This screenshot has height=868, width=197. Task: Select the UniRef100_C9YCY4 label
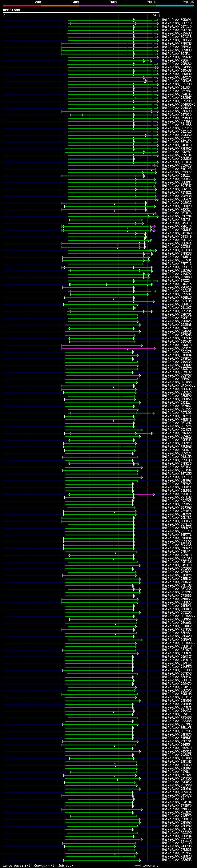(177, 349)
